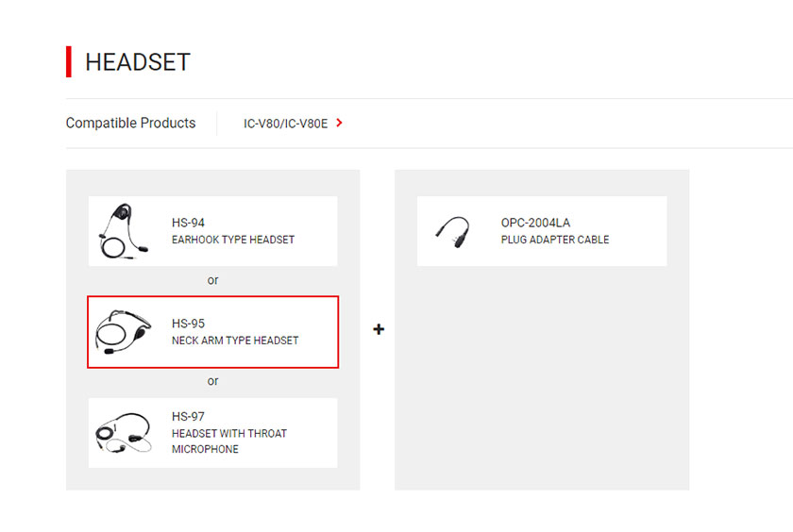Open the OPC-2004LA product title

(x=535, y=223)
